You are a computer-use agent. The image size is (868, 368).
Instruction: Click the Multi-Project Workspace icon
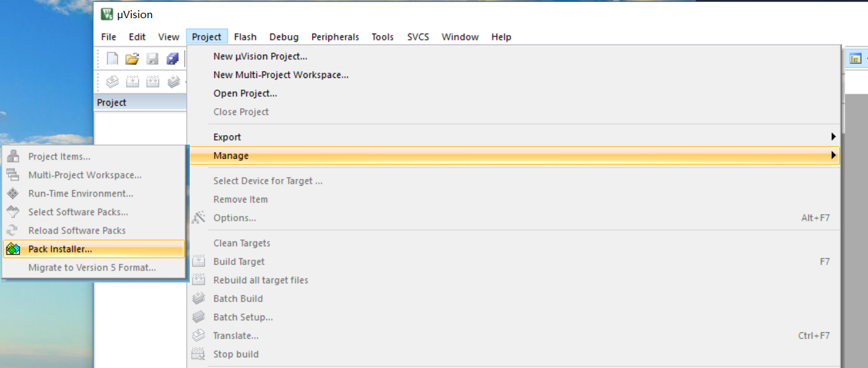(x=13, y=175)
